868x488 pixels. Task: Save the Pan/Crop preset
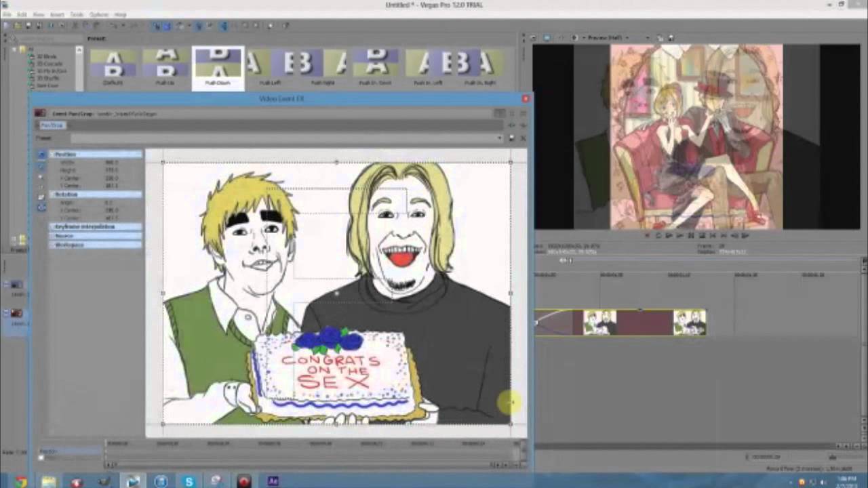512,138
